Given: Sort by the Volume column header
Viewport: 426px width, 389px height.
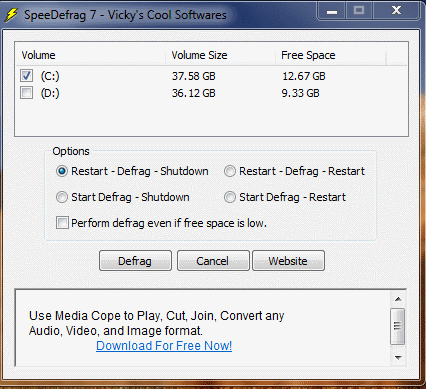Looking at the screenshot, I should (91, 55).
